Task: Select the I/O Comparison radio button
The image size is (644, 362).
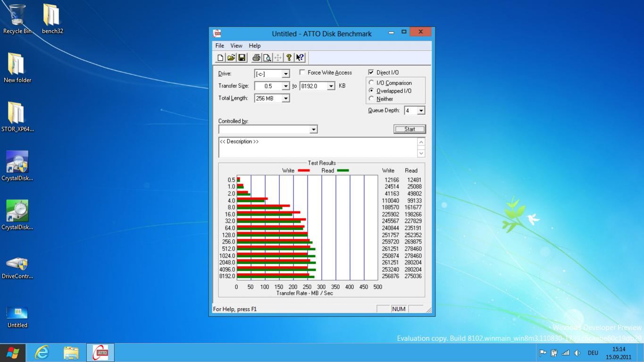Action: [371, 83]
